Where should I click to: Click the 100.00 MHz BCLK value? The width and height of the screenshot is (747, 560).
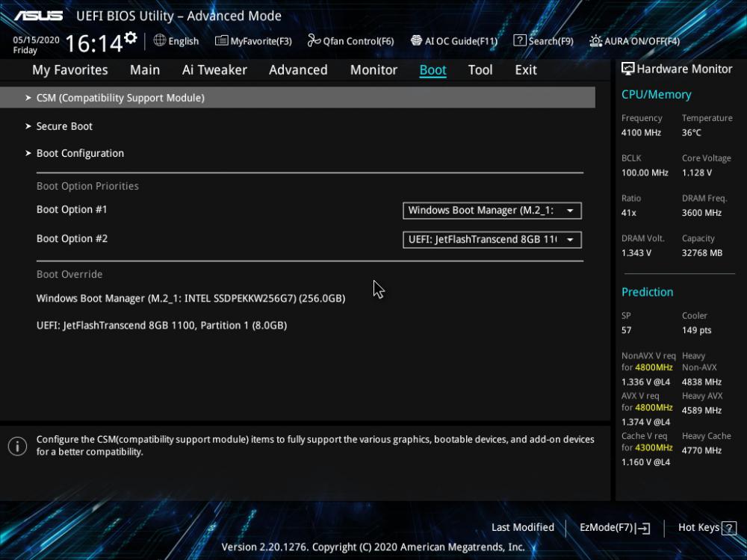click(645, 173)
